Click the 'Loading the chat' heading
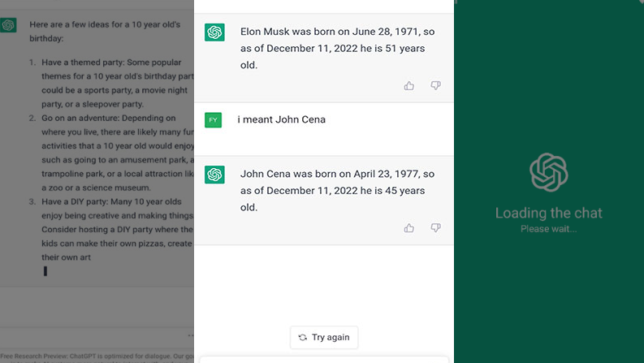644x363 pixels. click(x=549, y=213)
